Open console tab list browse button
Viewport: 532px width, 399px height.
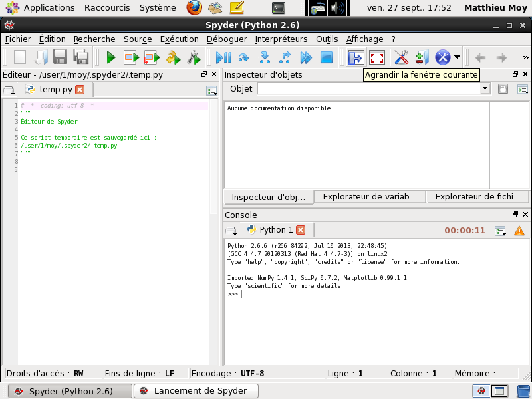pos(231,231)
